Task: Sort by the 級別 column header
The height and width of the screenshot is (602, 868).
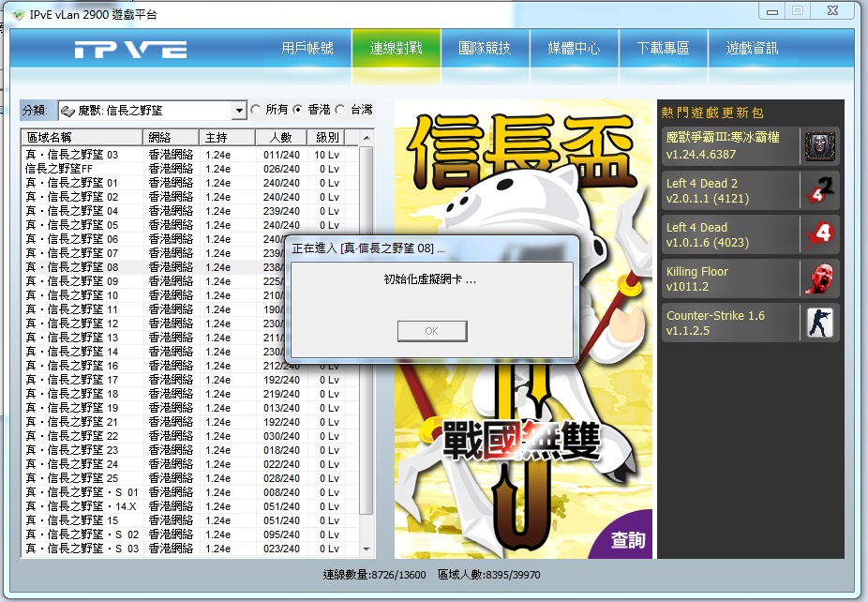Action: click(x=326, y=137)
